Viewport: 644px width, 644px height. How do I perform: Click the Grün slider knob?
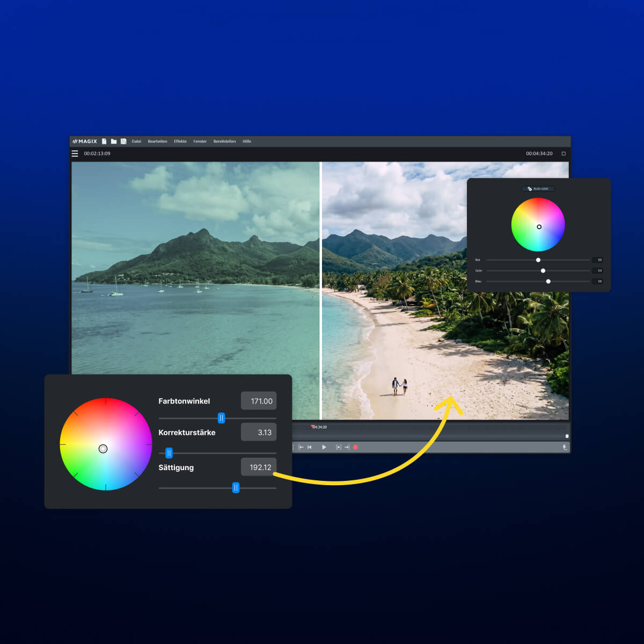click(543, 270)
